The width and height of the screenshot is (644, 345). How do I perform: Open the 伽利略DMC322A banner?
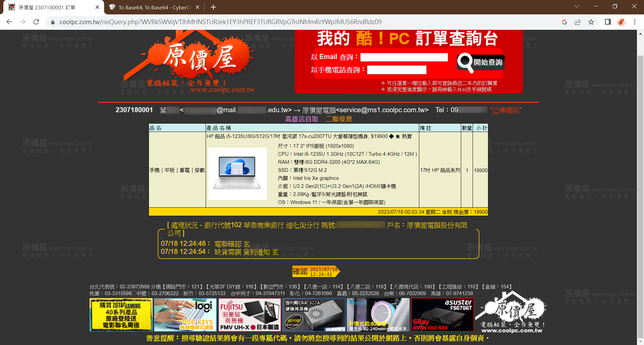pos(314,315)
